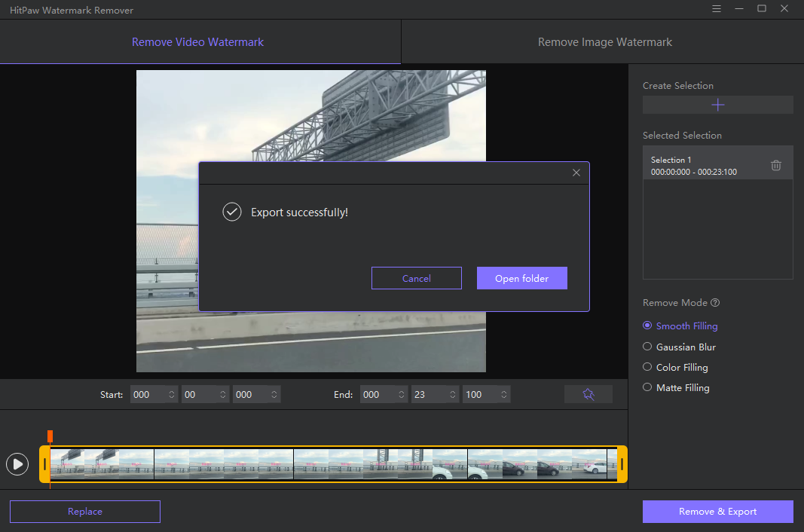The image size is (804, 532).
Task: Adjust the End seconds stepper showing 23
Action: (451, 394)
